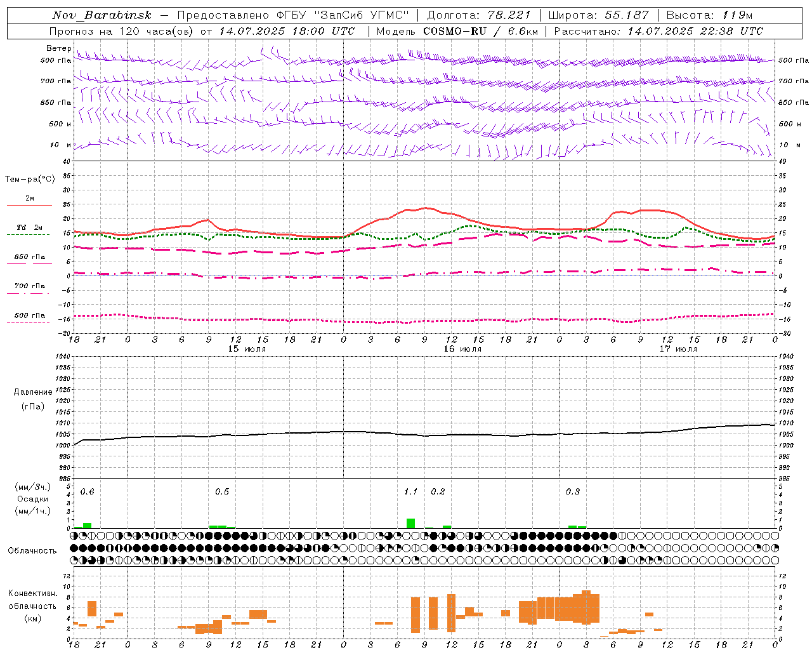Image resolution: width=812 pixels, height=650 pixels.
Task: Click the Широта: 55.187 value
Action: tap(598, 15)
